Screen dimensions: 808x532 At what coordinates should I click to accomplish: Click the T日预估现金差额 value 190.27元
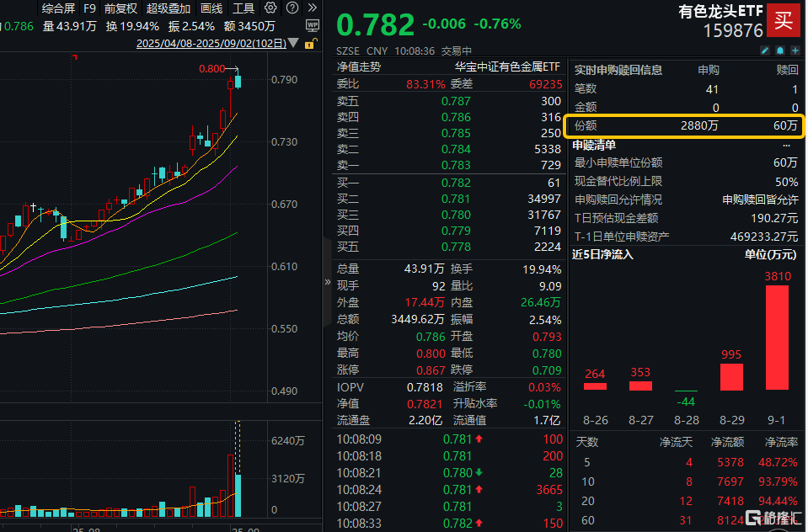[774, 218]
